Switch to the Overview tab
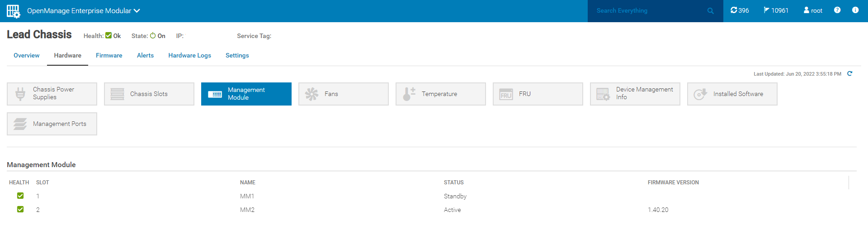This screenshot has height=226, width=868. [x=26, y=55]
